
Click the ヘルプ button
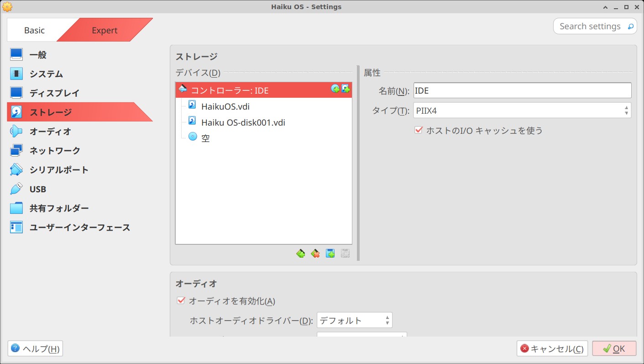(x=35, y=349)
